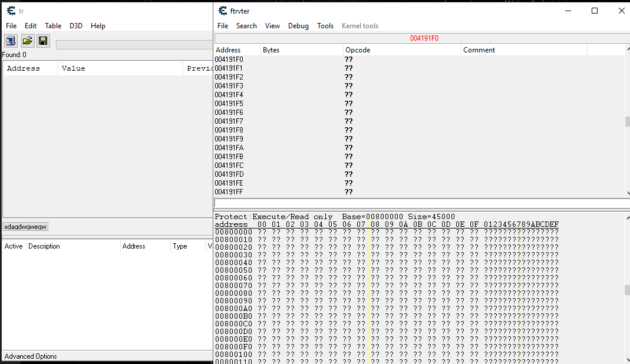Select disassembler row 004191FA

point(420,148)
